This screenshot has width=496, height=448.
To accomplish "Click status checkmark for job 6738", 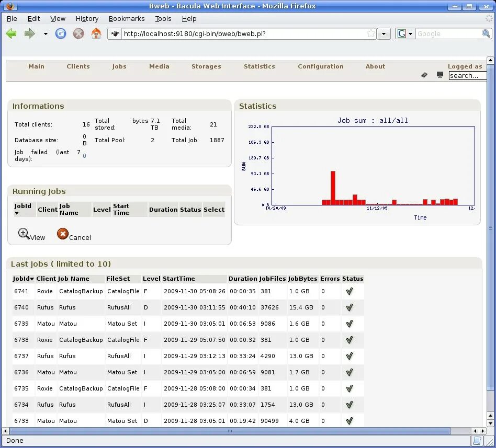I will [349, 340].
